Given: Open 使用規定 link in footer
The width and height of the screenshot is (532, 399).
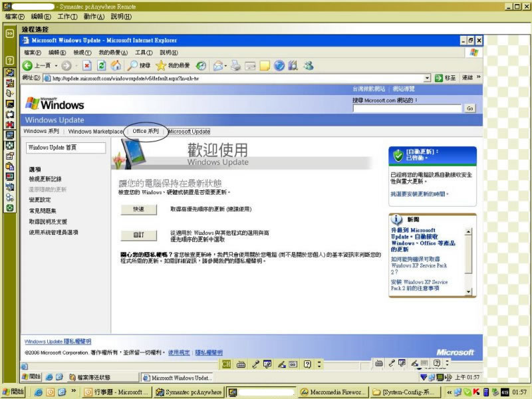Looking at the screenshot, I should tap(179, 352).
